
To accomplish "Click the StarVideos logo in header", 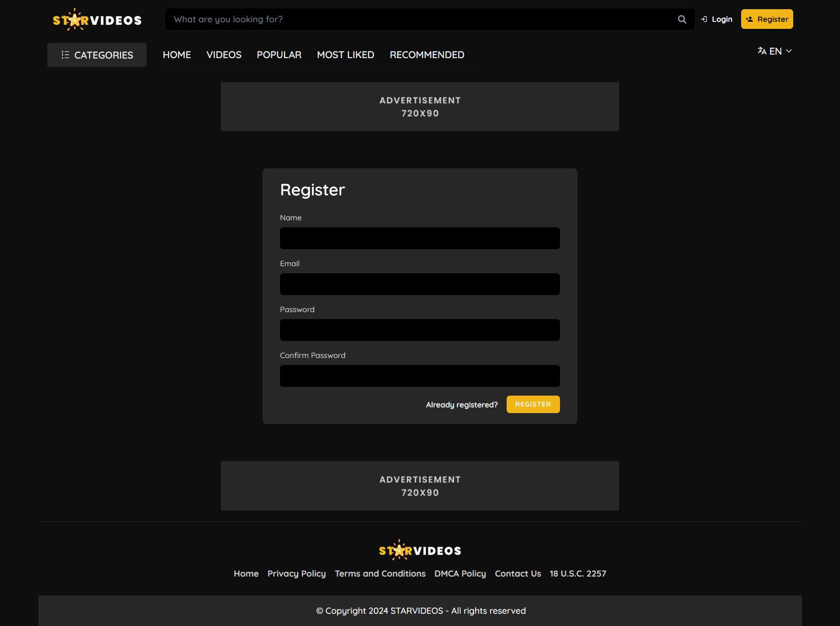I will pos(97,20).
